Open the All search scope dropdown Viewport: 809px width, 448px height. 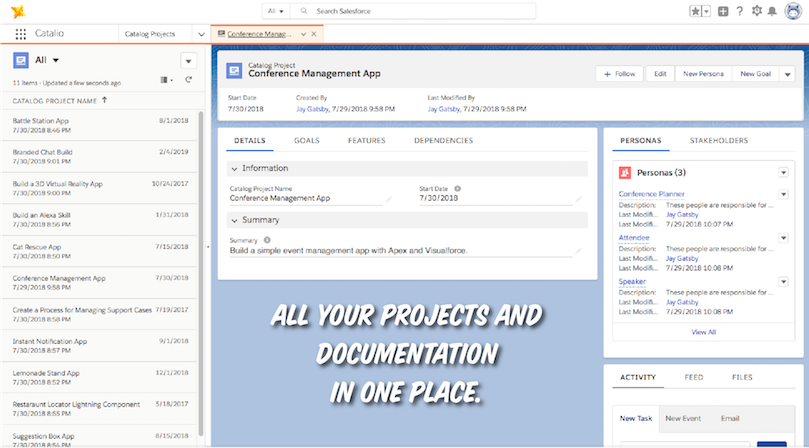coord(276,11)
